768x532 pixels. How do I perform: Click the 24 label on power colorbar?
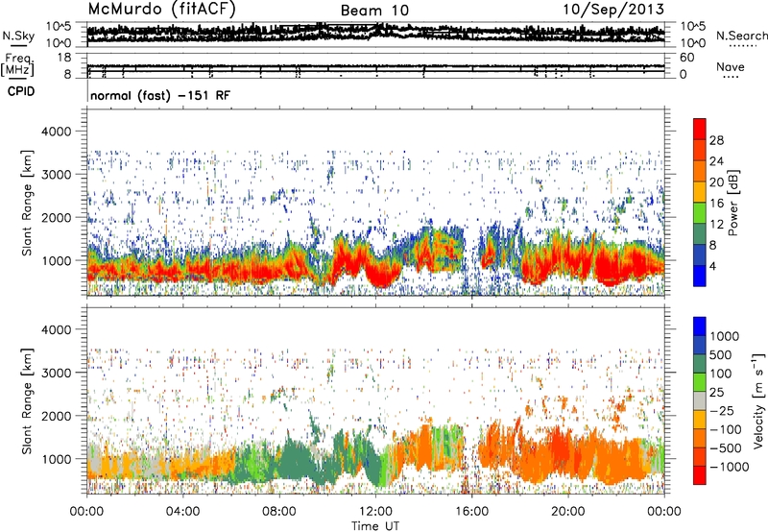click(716, 161)
